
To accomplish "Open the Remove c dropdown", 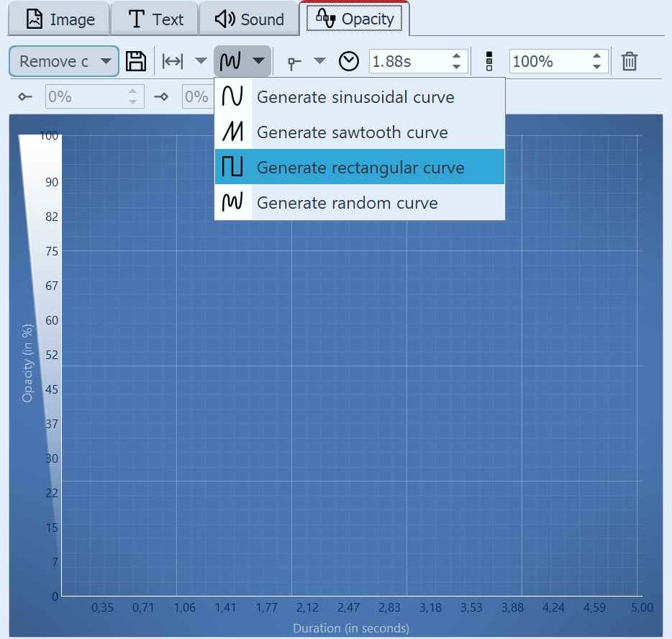I will [x=63, y=61].
